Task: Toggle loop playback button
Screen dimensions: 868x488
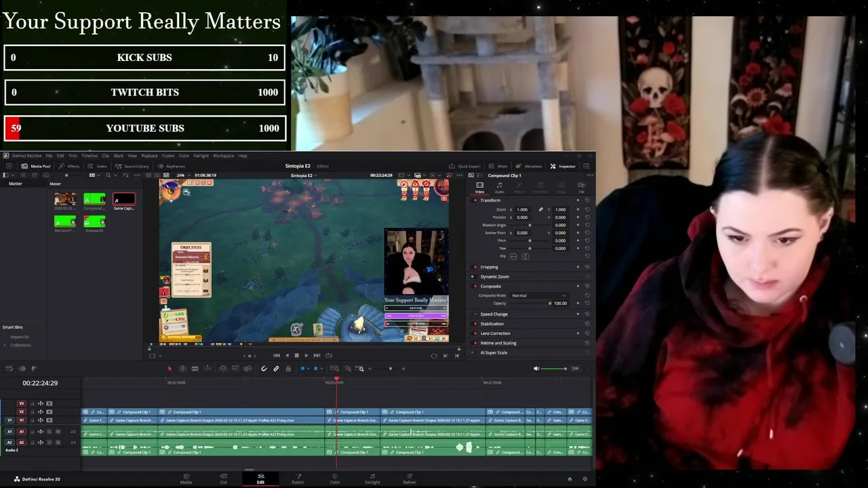Action: pos(329,355)
